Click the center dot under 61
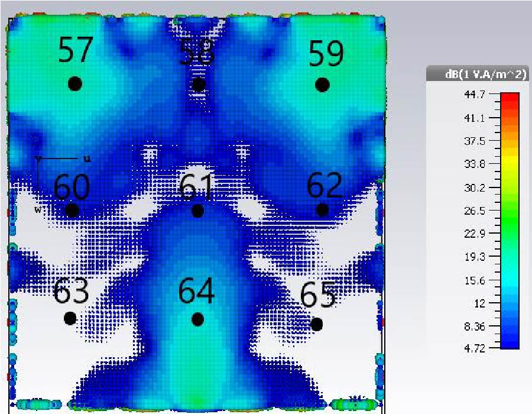This screenshot has height=414, width=532. pos(198,211)
